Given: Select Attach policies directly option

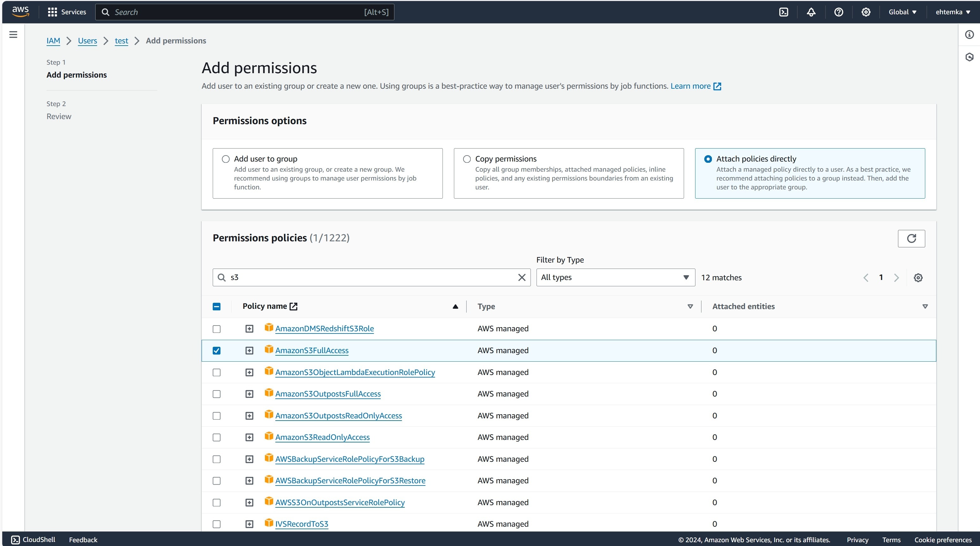Looking at the screenshot, I should [x=708, y=159].
